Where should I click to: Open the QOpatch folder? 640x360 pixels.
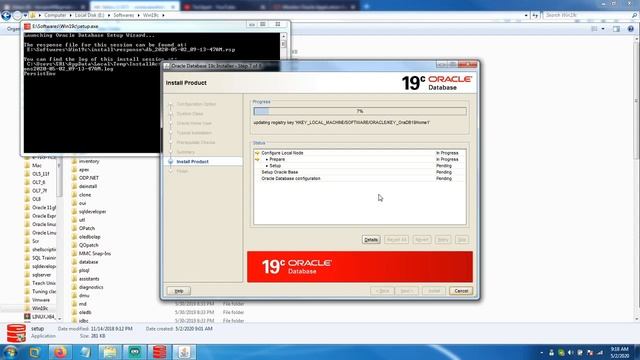(89, 245)
